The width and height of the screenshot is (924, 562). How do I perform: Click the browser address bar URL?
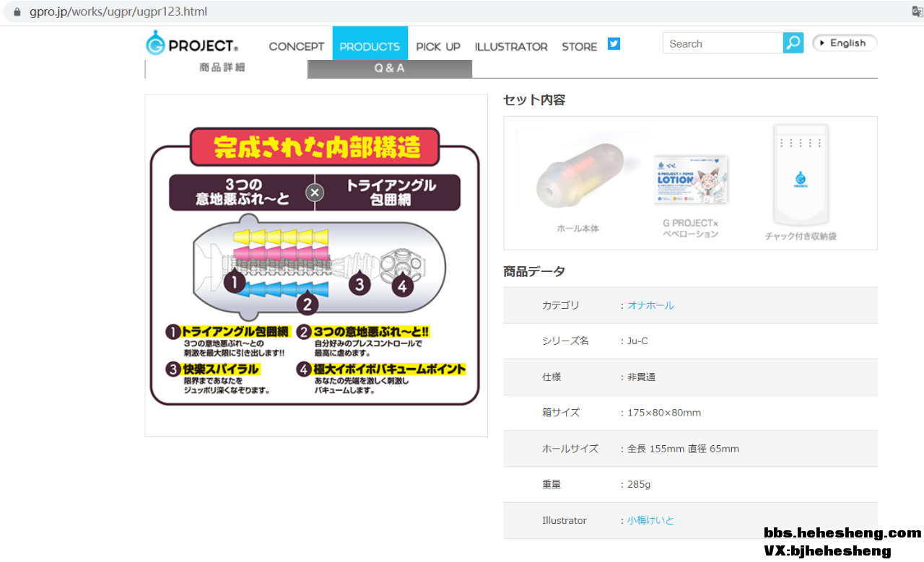coord(118,12)
